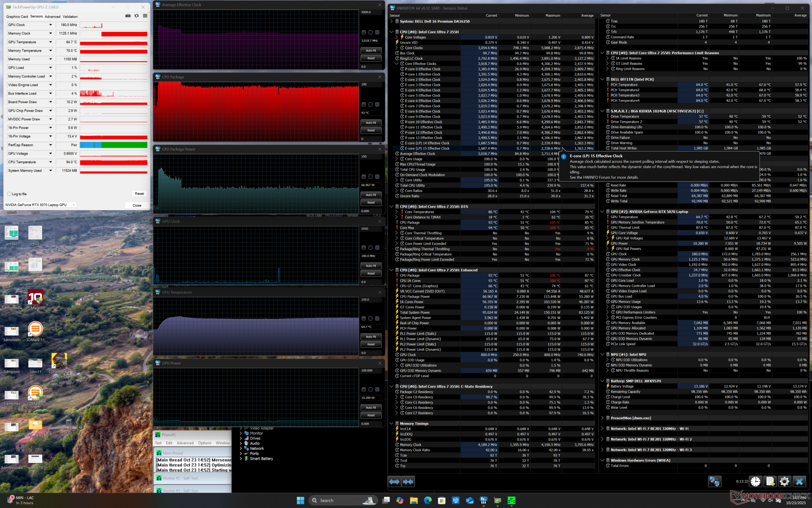
Task: Open the GPU Clock sensor dropdown arrow
Action: [x=50, y=25]
